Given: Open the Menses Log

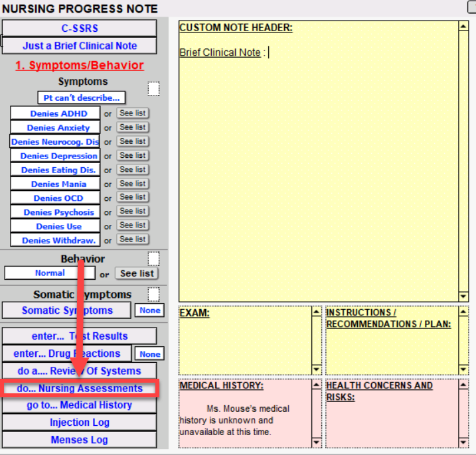Looking at the screenshot, I should [80, 440].
